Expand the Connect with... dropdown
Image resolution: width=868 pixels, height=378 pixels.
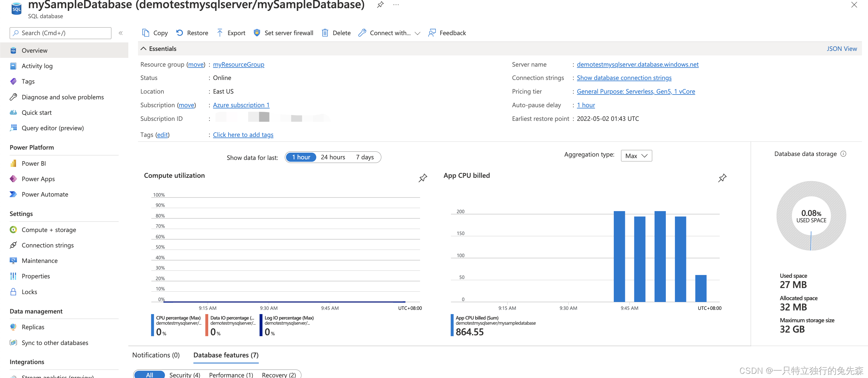click(x=417, y=33)
